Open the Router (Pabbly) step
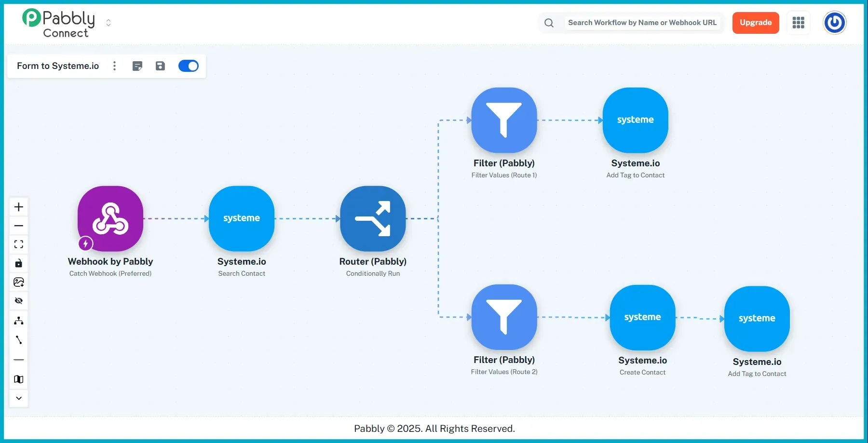The height and width of the screenshot is (443, 868). [x=373, y=219]
